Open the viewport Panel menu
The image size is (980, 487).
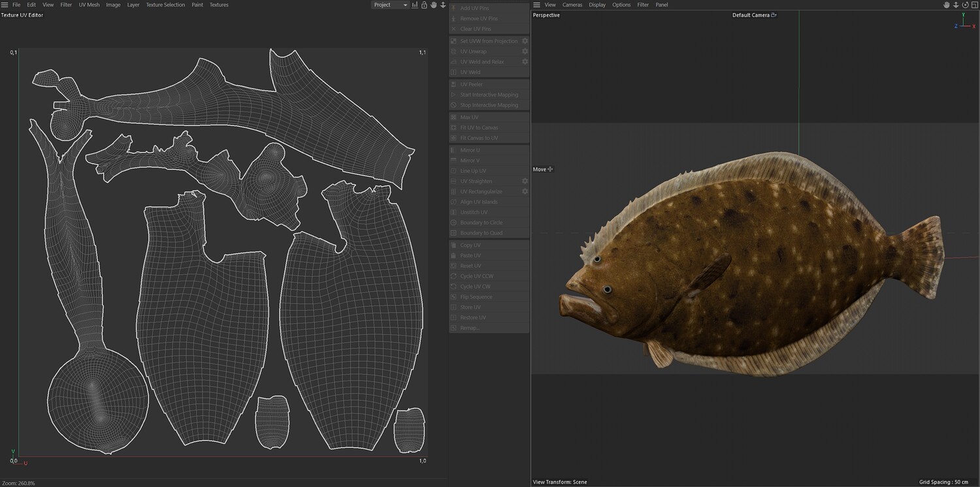(662, 5)
